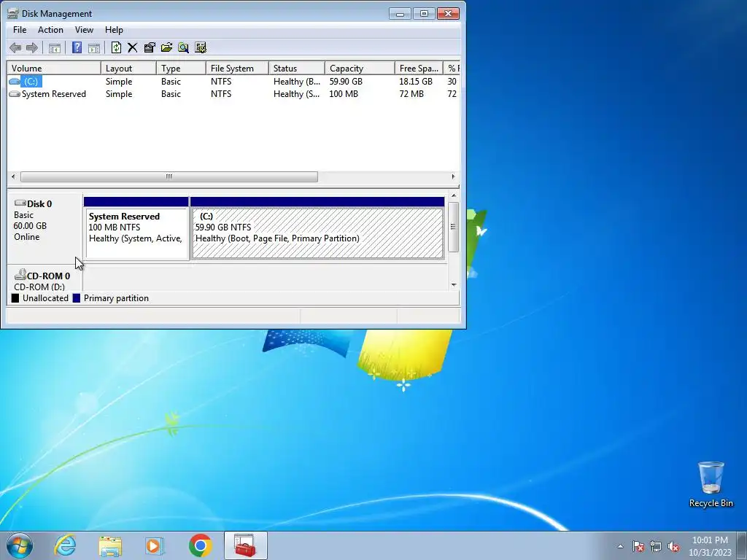Viewport: 747px width, 560px height.
Task: Click the disk pane vertical scrollbar thumb
Action: [454, 227]
